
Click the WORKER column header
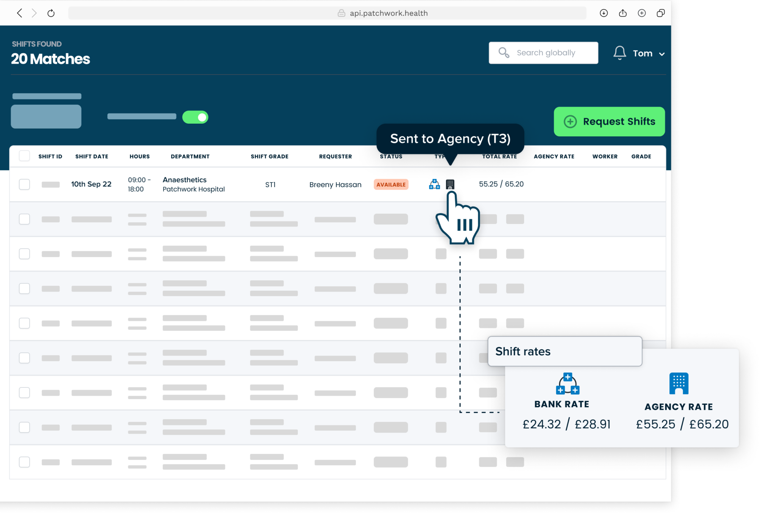605,156
